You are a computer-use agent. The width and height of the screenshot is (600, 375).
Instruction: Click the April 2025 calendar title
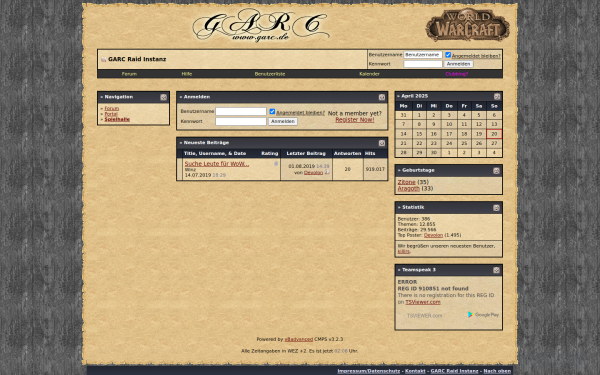414,96
